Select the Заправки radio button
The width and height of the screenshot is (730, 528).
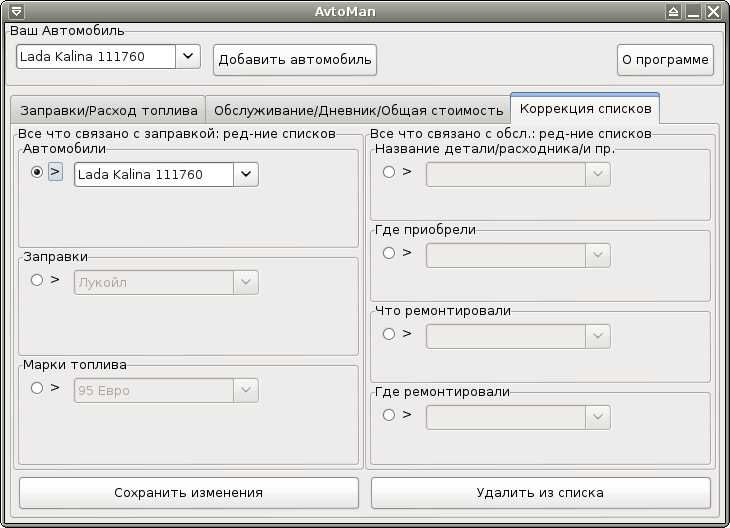coord(37,280)
